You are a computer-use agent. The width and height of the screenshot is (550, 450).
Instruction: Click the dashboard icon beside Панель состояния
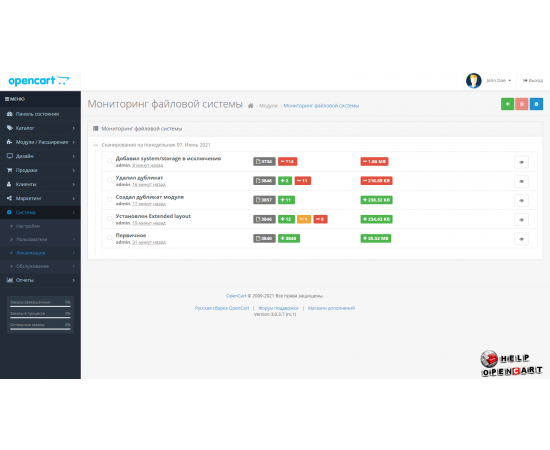[x=9, y=114]
